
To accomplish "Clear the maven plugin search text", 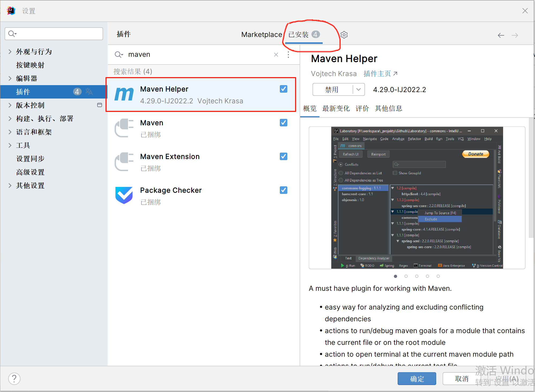I will (276, 55).
